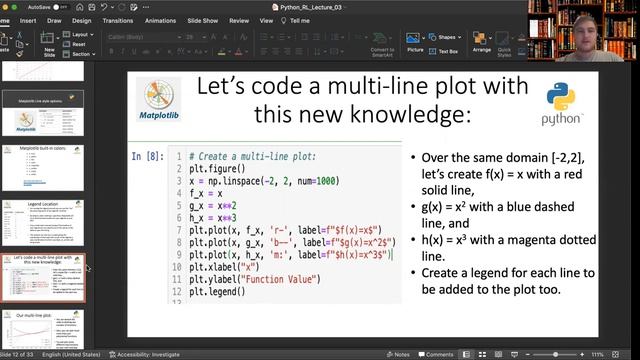Click the zoom out minus icon
The image size is (640, 360).
(x=527, y=354)
